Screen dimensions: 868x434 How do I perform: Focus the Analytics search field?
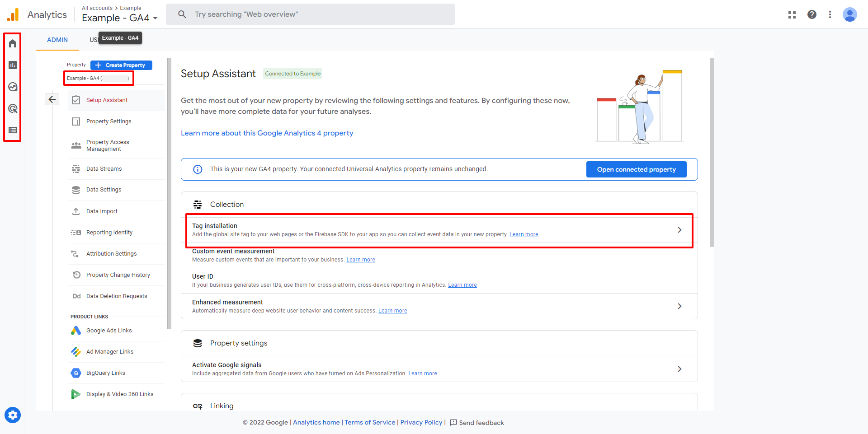(311, 14)
